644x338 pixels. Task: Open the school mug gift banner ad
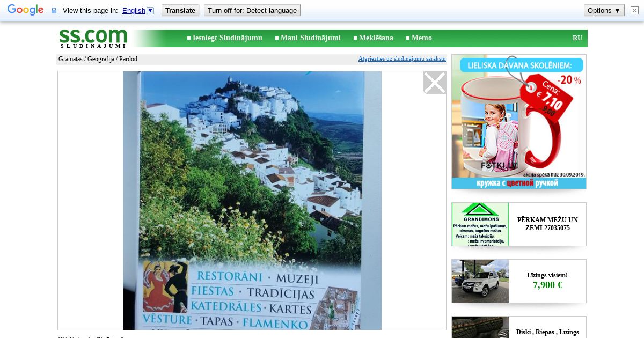(519, 122)
